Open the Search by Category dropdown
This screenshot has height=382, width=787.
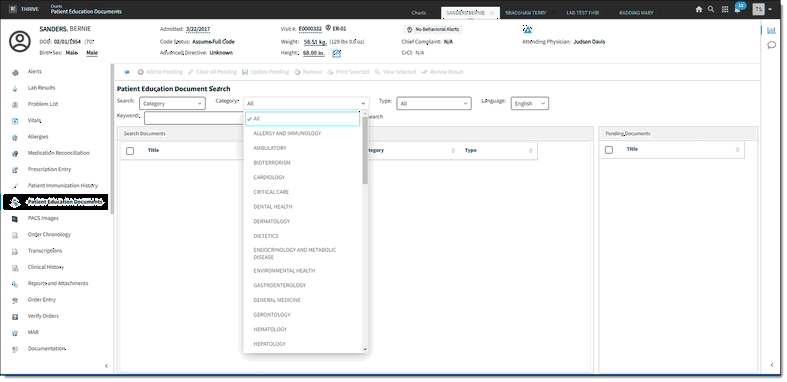(172, 103)
